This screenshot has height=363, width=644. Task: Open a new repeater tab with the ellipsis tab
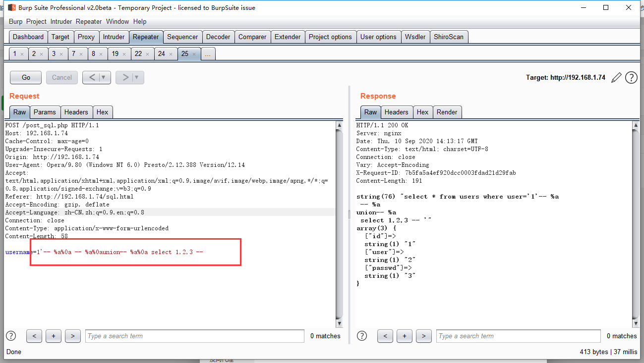(x=208, y=53)
